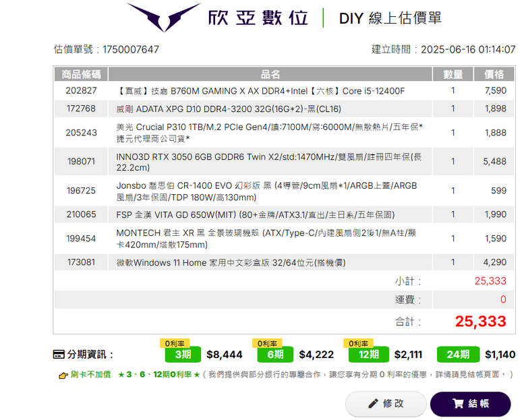This screenshot has width=526, height=420.
Task: Click the 結帳 checkout button
Action: pos(470,404)
